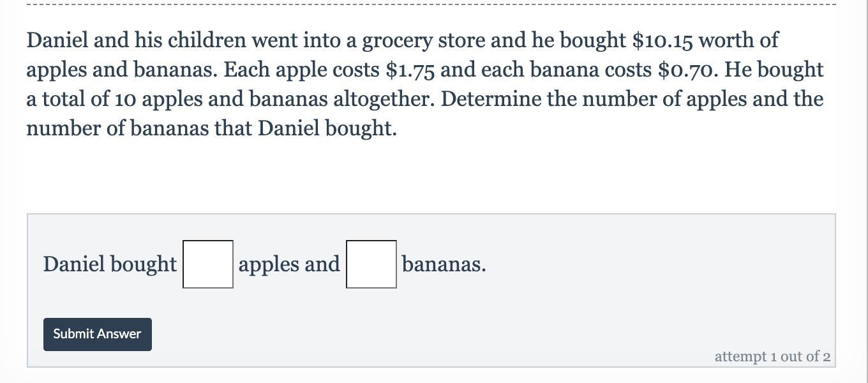Submit the answer with Submit Answer button
The image size is (868, 383).
pos(98,334)
